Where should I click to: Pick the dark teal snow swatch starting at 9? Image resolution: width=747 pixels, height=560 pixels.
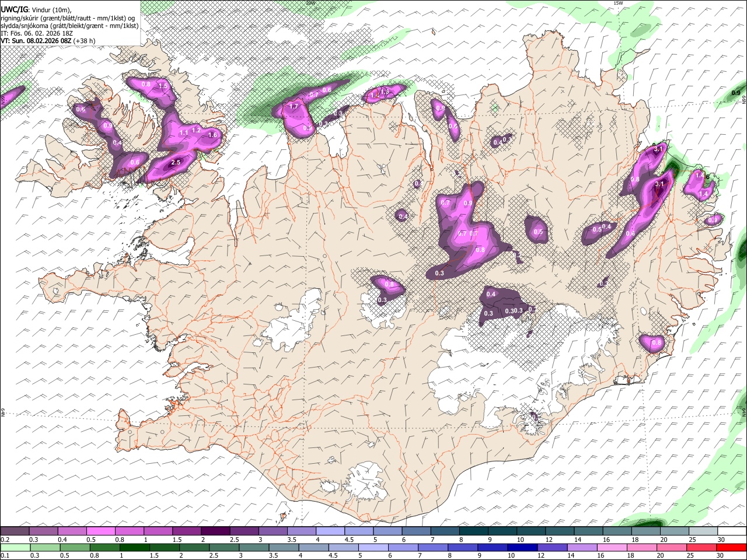pos(502,531)
